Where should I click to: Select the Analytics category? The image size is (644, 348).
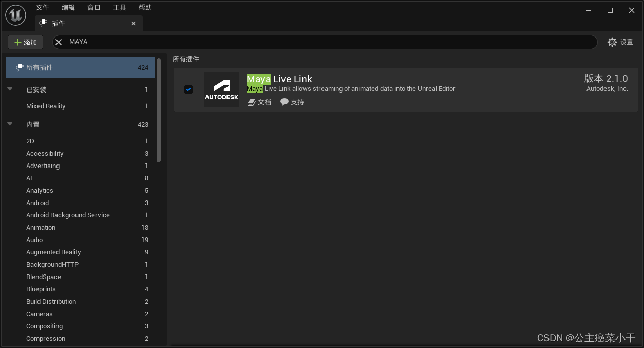(80, 191)
